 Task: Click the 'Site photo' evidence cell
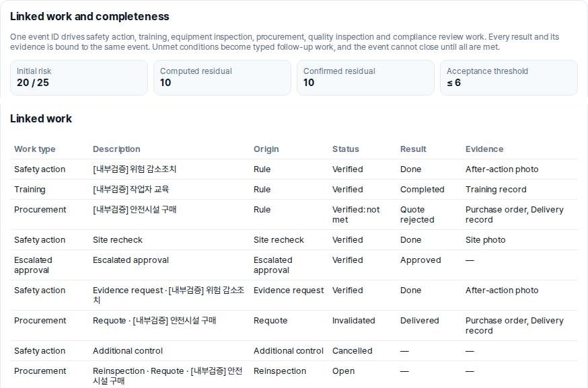click(x=485, y=240)
